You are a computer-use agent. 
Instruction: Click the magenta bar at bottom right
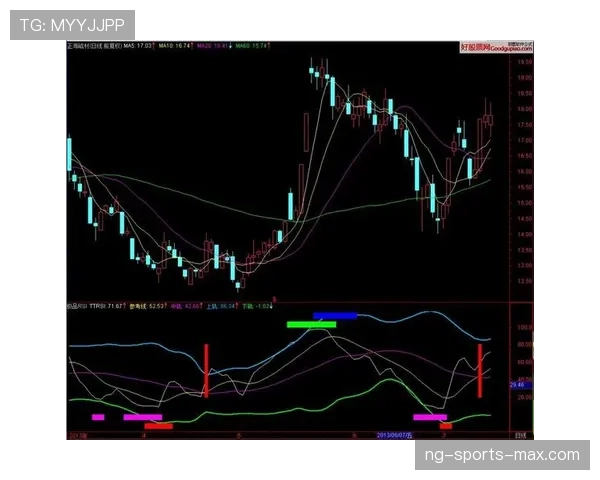point(430,417)
